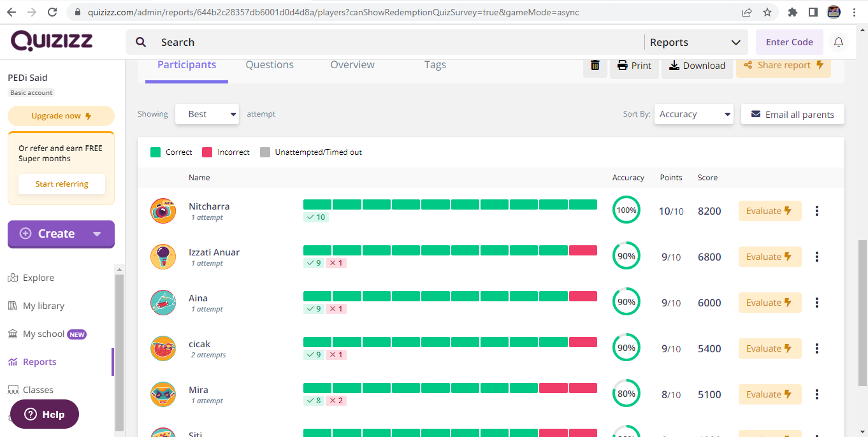The width and height of the screenshot is (868, 437).
Task: Expand the Reports search filter dropdown
Action: pyautogui.click(x=695, y=42)
